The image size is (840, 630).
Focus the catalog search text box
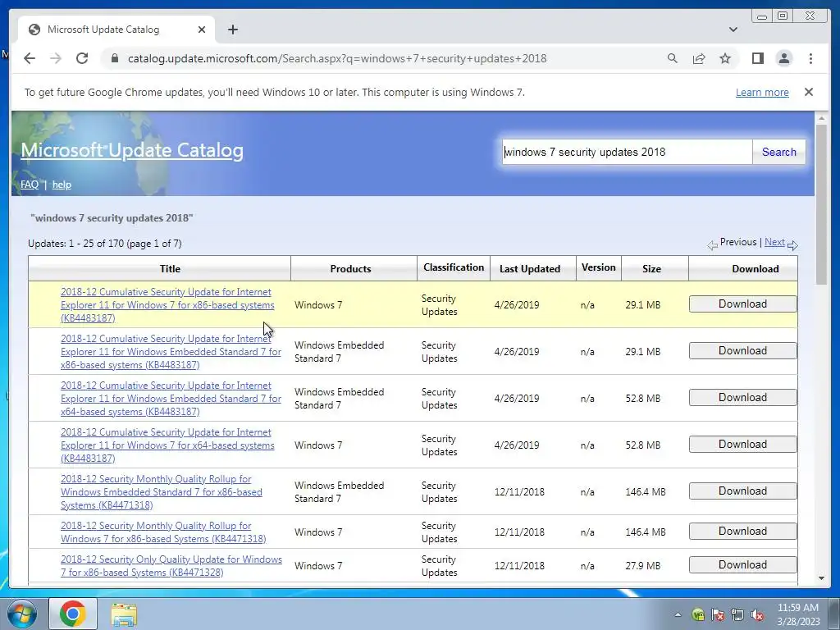click(x=627, y=152)
